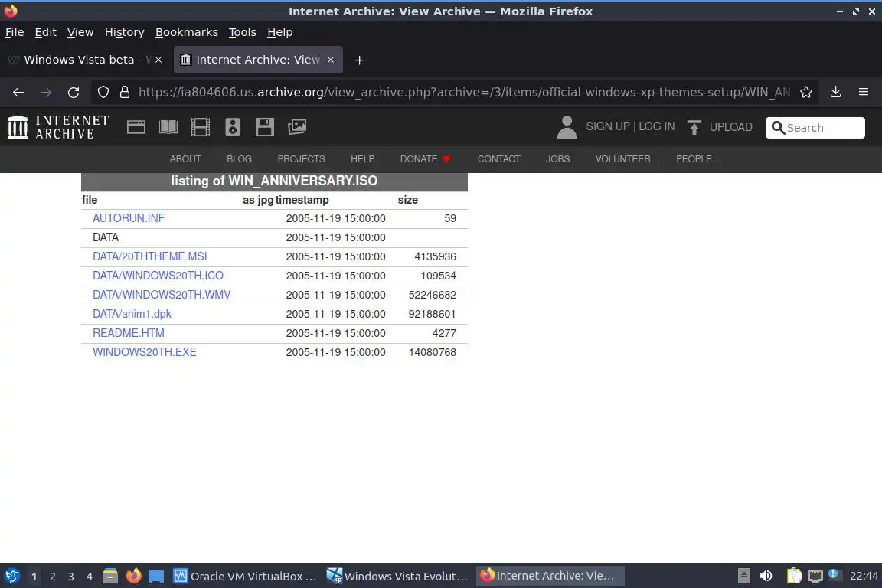Screen dimensions: 882x588
Task: Click the URL address bar
Action: (464, 93)
